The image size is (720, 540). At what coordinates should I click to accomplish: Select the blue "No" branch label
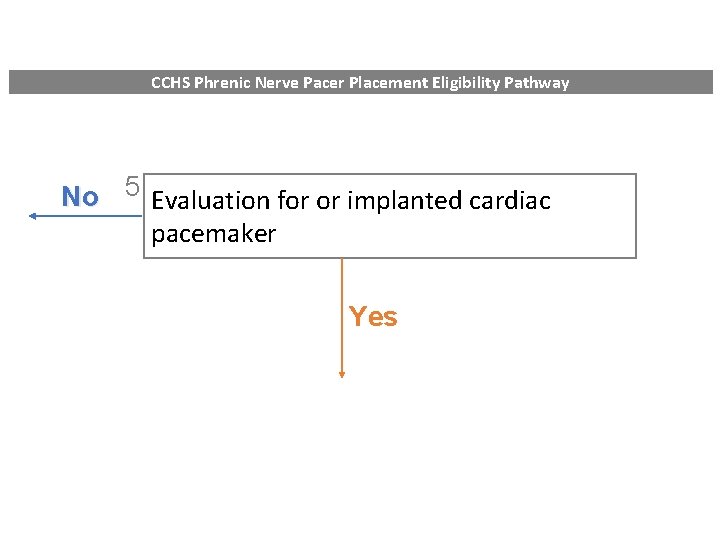click(80, 197)
